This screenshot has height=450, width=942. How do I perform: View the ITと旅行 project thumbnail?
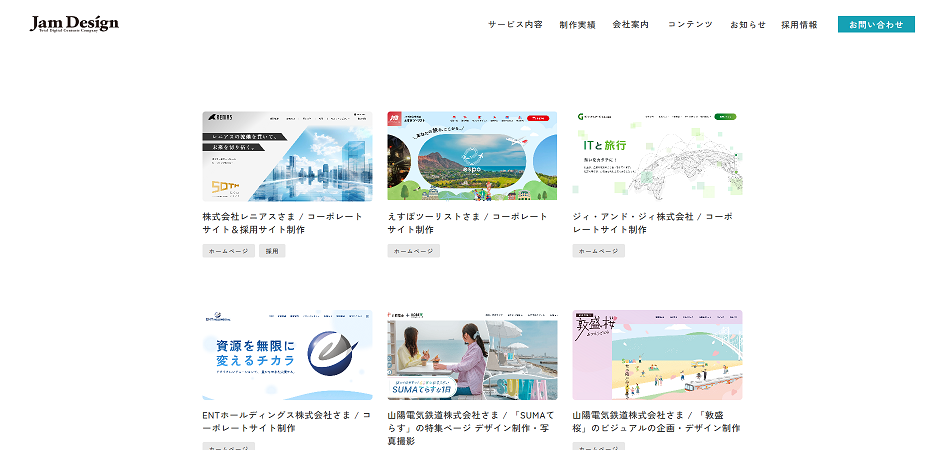click(657, 156)
